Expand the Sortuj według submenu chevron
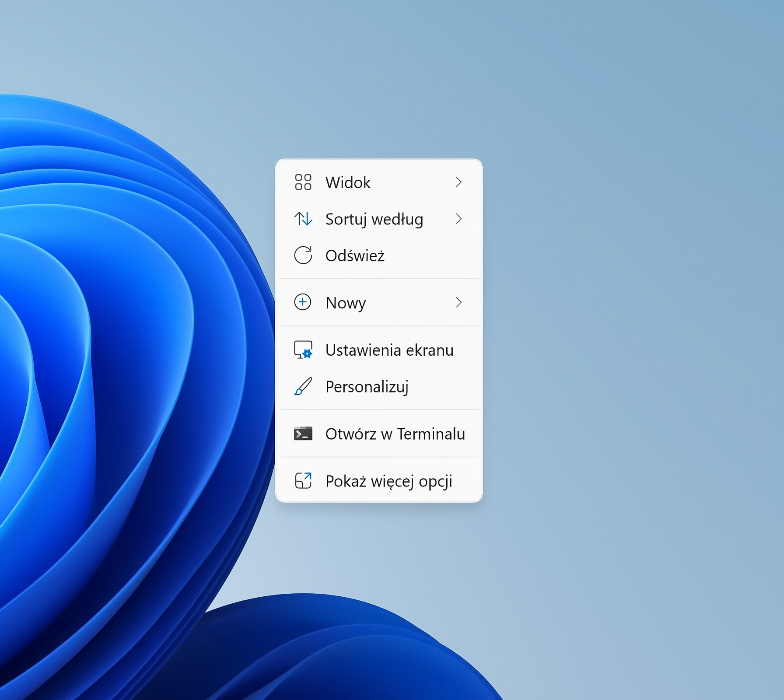Viewport: 784px width, 700px height. [x=458, y=219]
